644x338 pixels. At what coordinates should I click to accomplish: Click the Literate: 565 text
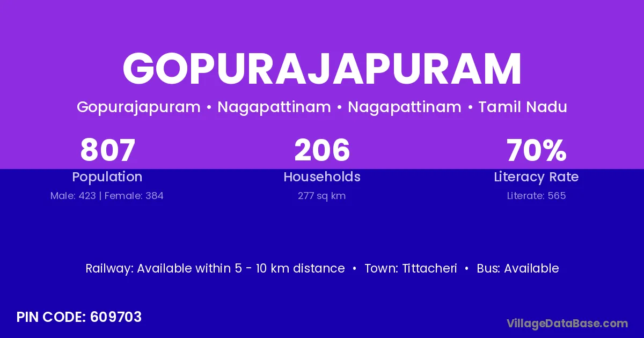[x=536, y=196]
